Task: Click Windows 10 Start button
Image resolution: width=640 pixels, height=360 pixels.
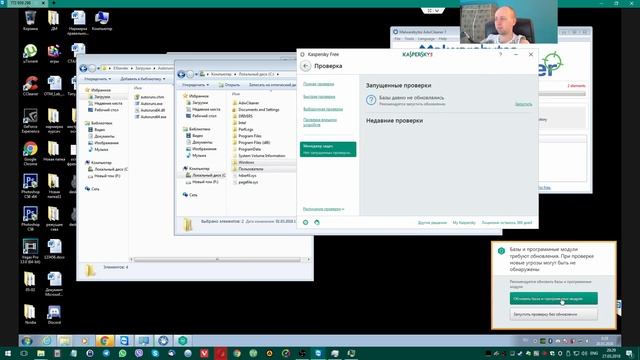Action: [8, 353]
